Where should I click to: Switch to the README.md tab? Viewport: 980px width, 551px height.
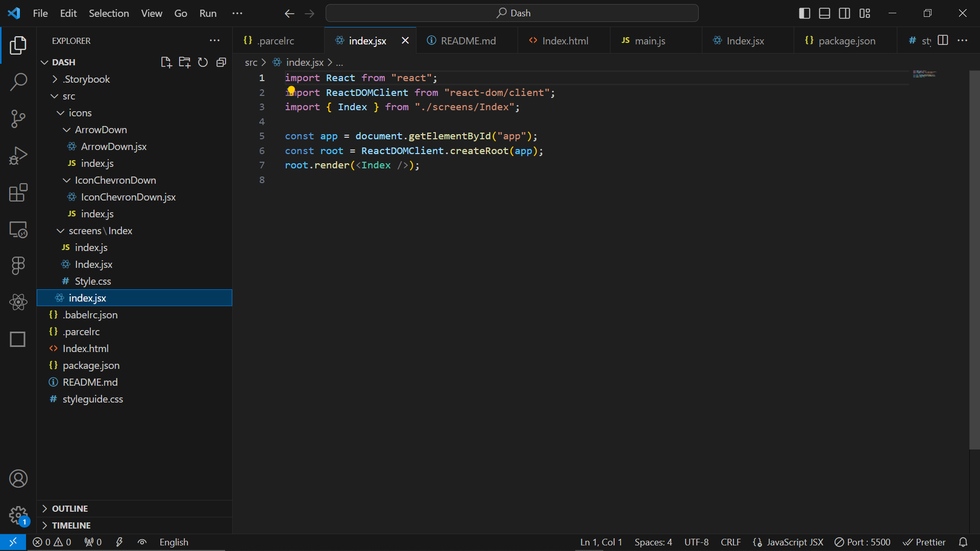coord(468,41)
